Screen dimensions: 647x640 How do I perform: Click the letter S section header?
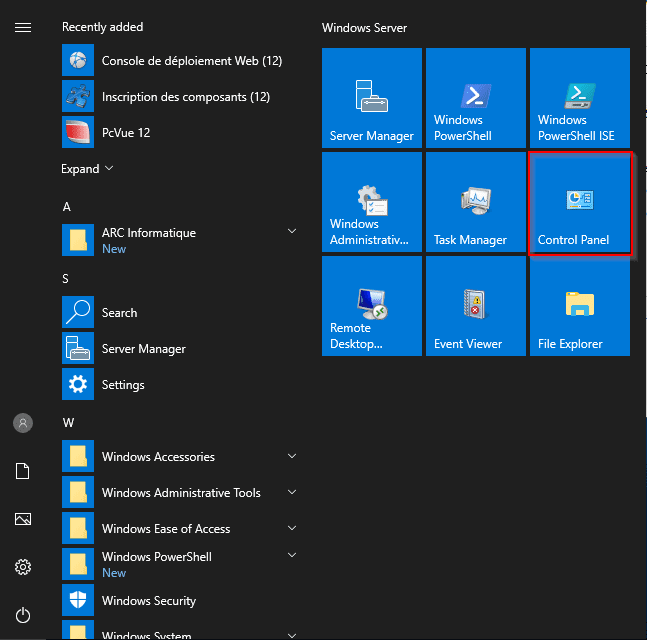coord(66,278)
